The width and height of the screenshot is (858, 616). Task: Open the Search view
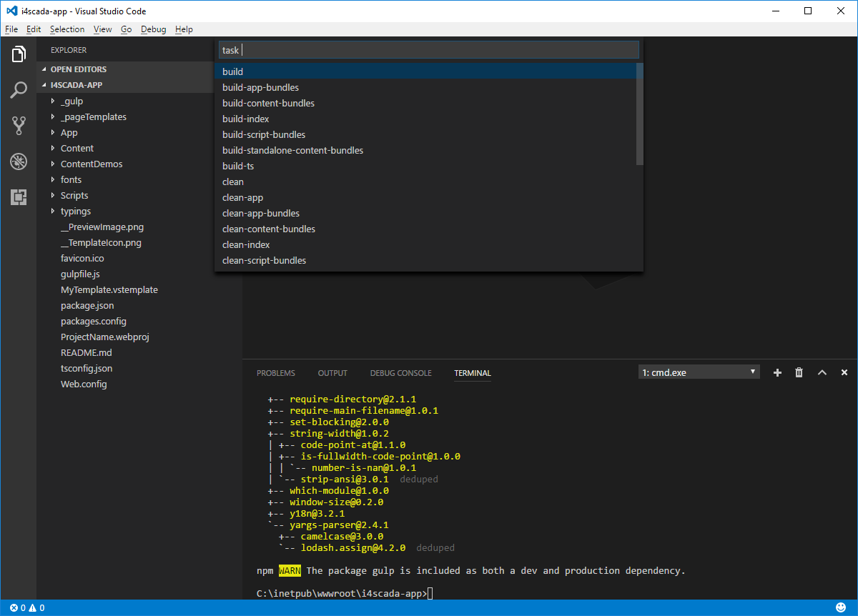pos(19,89)
